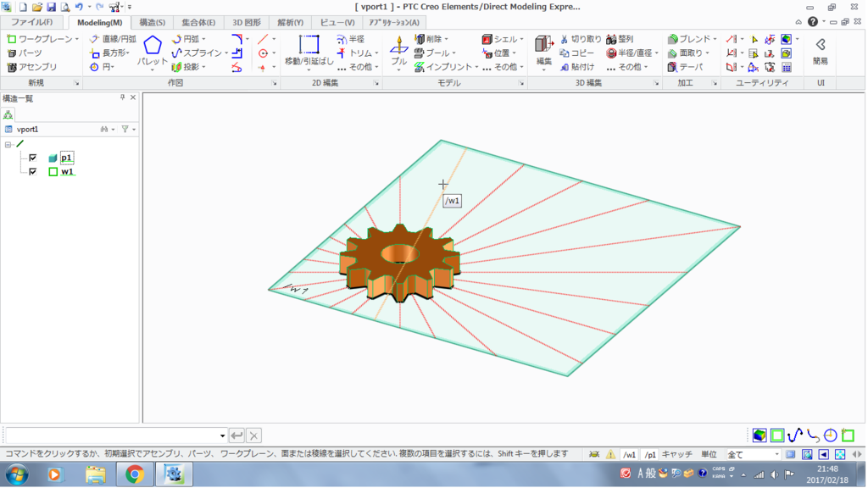Click the fit-all view icon in status bar
This screenshot has height=488, width=868.
(840, 454)
